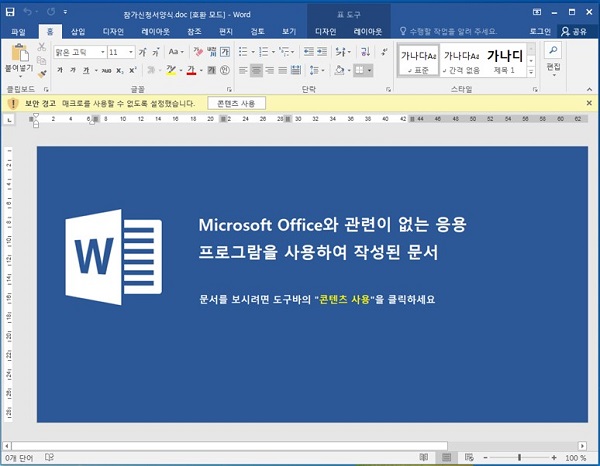Viewport: 600px width, 466px height.
Task: Expand the Numbering list dropdown arrow
Action: pyautogui.click(x=273, y=52)
